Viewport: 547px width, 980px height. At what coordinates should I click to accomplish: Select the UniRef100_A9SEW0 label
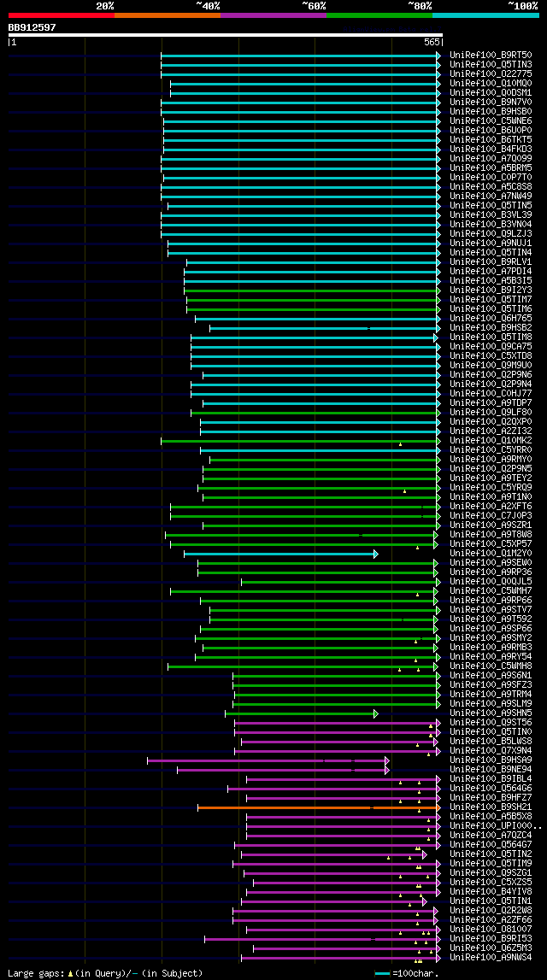click(491, 563)
